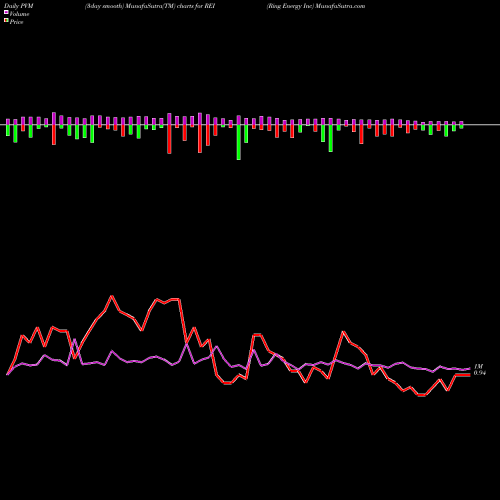Click the '(3day smooth) MunafaSutra(TM) charts for REI' heading
Image resolution: width=500 pixels, height=500 pixels.
[150, 6]
